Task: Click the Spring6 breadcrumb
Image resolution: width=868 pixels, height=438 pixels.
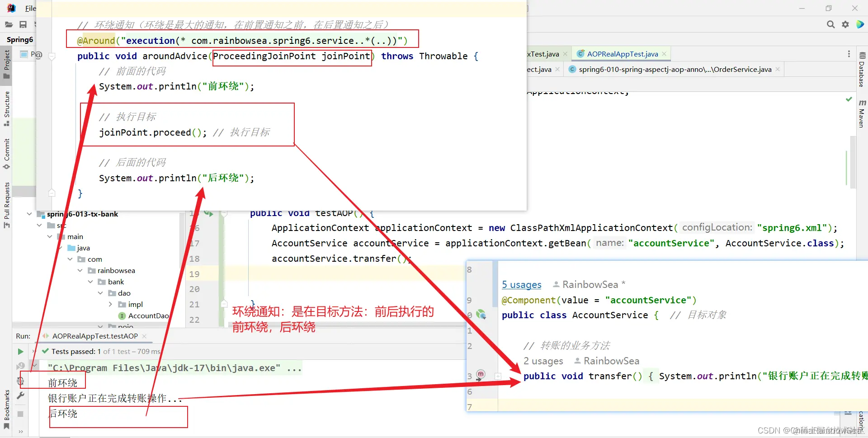Action: click(x=20, y=39)
